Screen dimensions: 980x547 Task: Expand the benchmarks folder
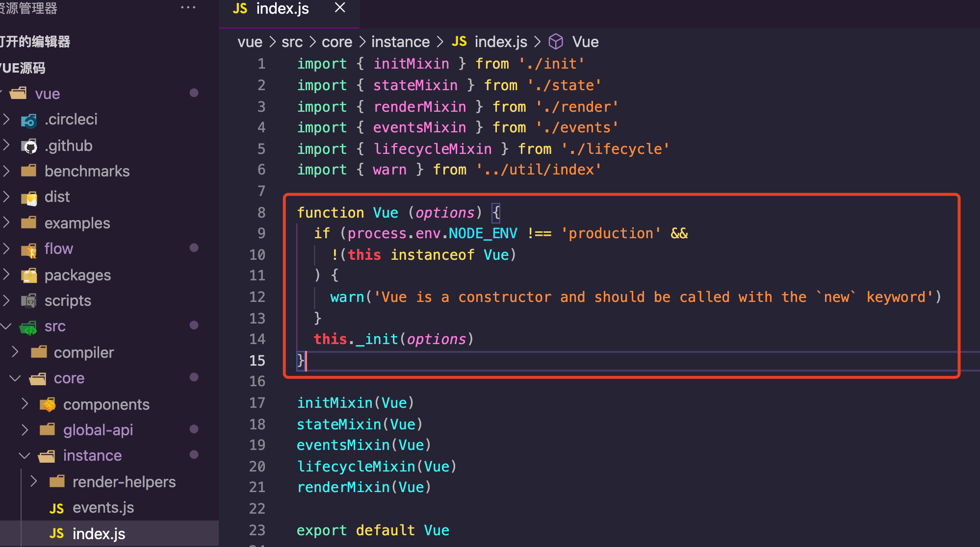[x=6, y=171]
